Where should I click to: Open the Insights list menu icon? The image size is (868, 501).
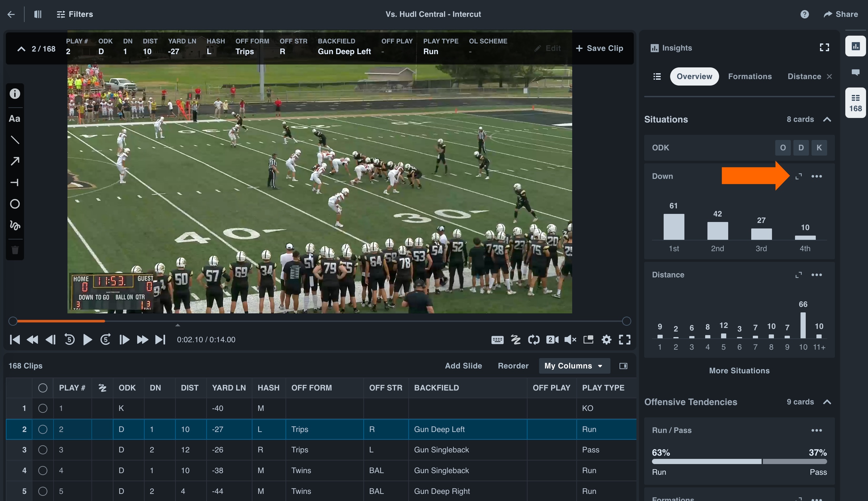657,76
